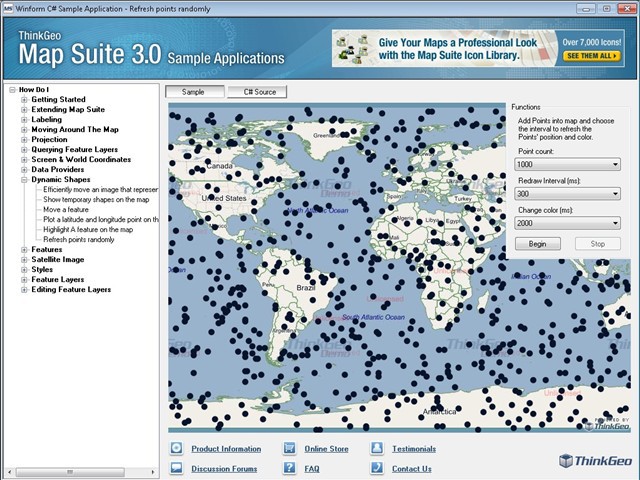Select 'Plot a latitude and longitude point'
Image resolution: width=640 pixels, height=480 pixels.
click(100, 220)
